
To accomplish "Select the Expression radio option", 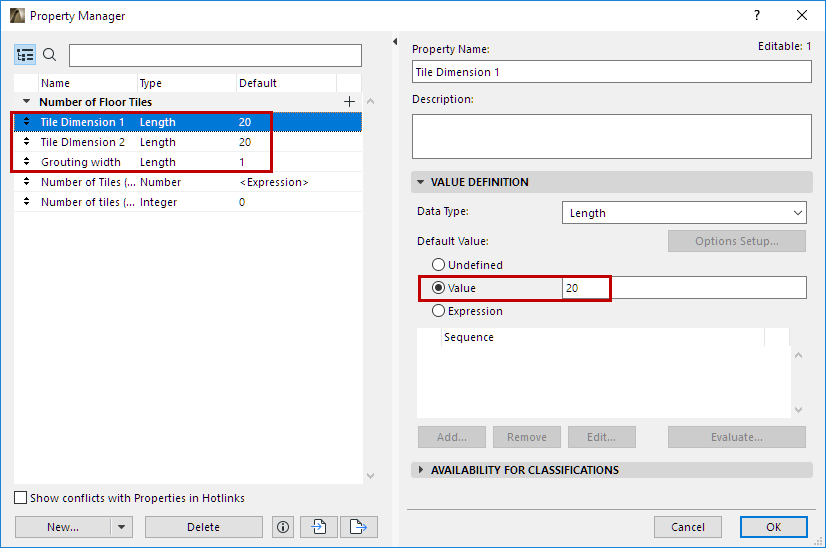I will click(438, 311).
